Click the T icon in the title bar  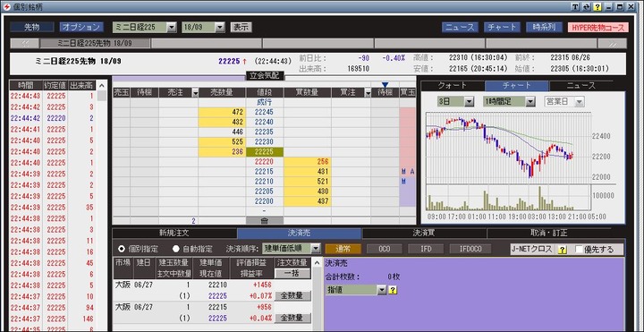click(x=575, y=6)
